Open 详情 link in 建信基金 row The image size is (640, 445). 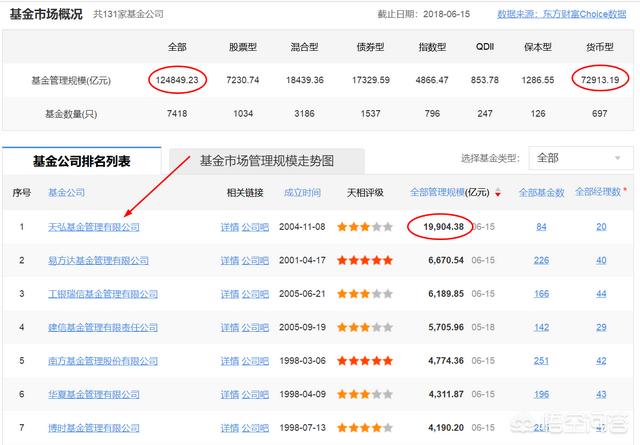pyautogui.click(x=230, y=327)
